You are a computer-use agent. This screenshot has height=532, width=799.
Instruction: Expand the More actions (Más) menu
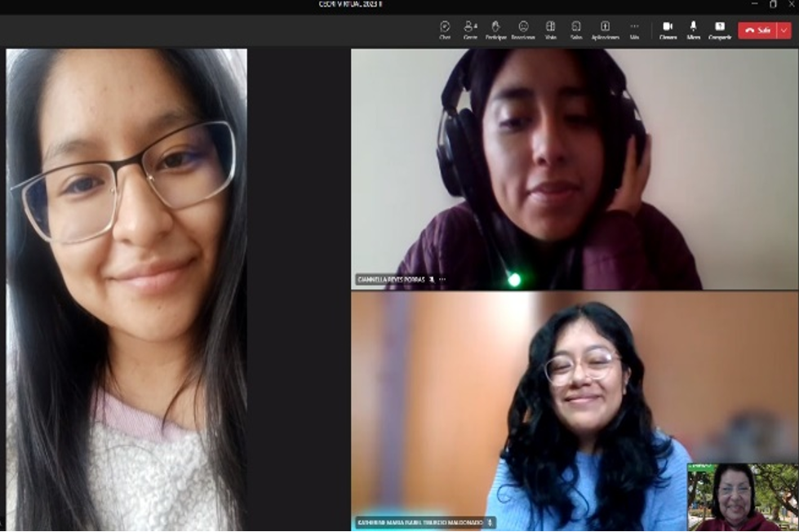tap(634, 30)
